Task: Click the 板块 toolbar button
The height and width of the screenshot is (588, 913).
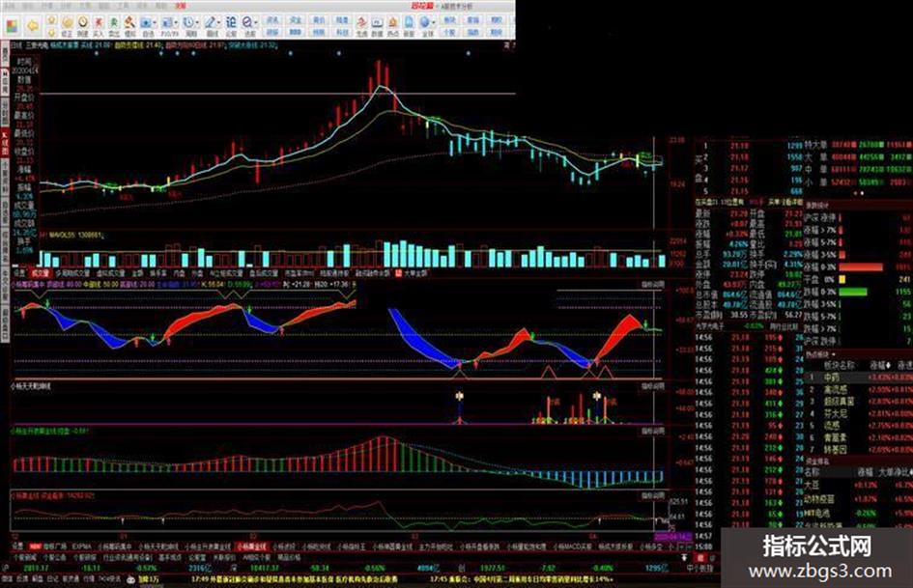Action: coord(447,20)
